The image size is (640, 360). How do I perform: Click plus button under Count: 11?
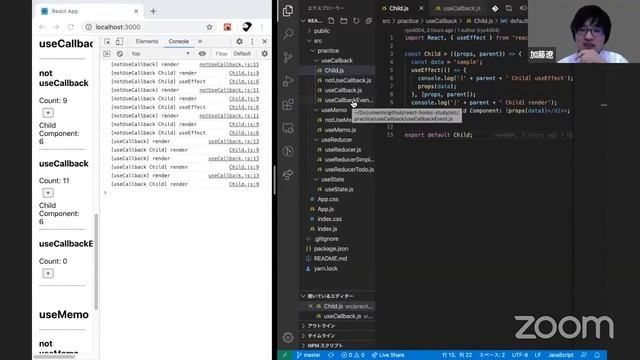point(48,193)
